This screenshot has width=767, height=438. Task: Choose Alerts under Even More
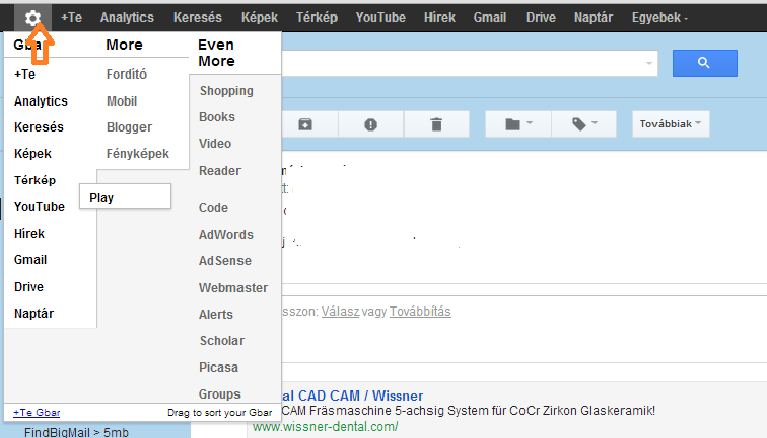point(216,315)
